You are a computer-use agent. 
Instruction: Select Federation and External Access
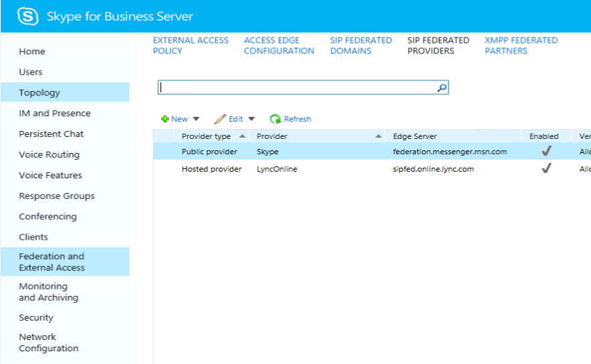[65, 262]
